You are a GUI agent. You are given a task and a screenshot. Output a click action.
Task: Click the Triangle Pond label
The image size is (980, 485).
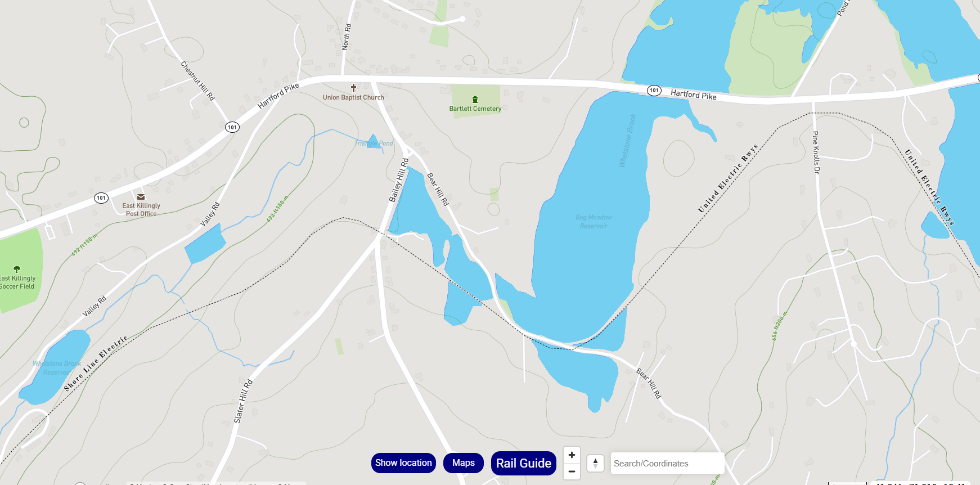tap(374, 143)
